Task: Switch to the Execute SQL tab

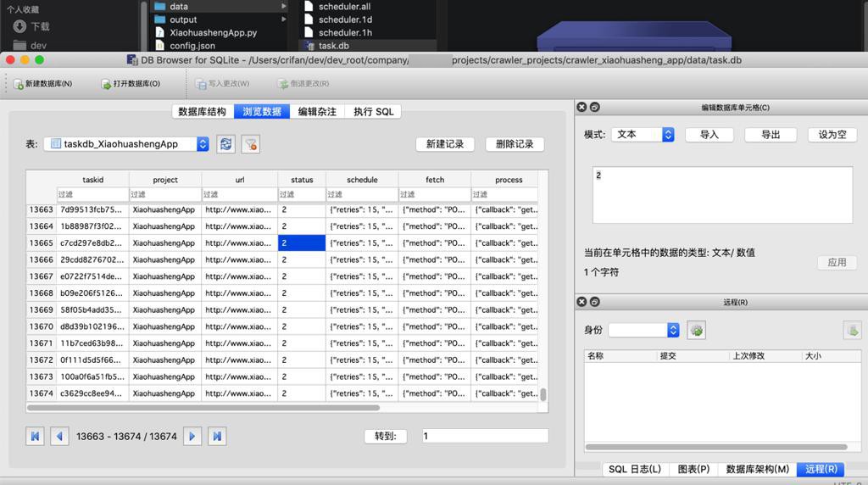Action: pyautogui.click(x=374, y=112)
